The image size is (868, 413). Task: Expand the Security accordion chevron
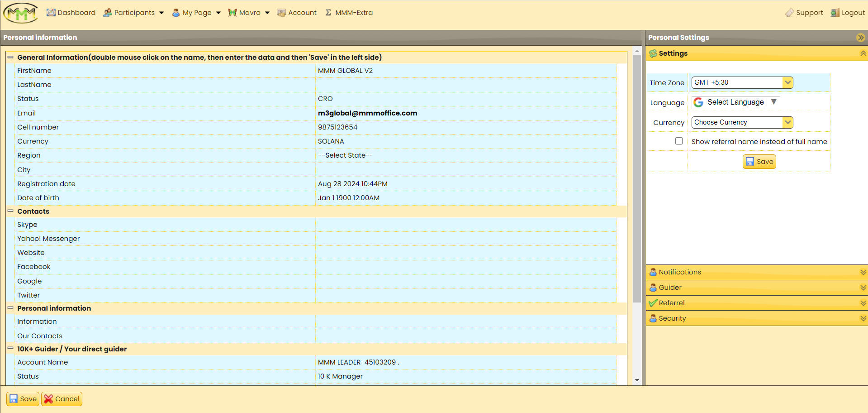[x=863, y=318]
